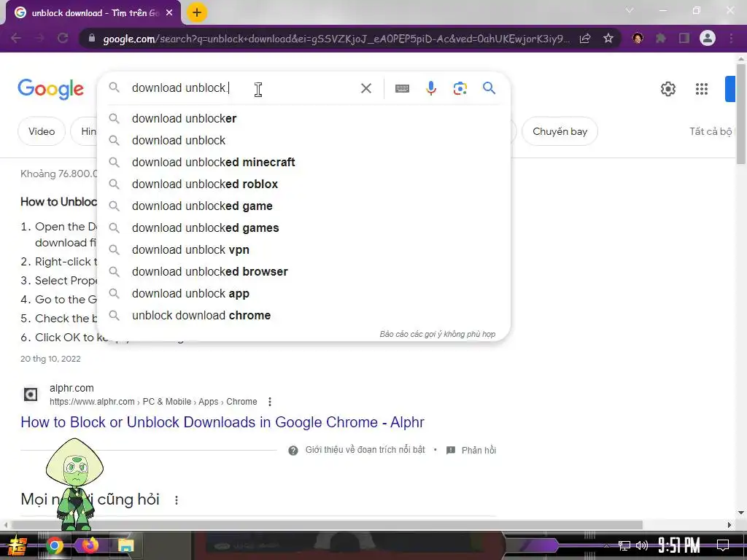This screenshot has height=560, width=747.
Task: Open the Chrome three-dot menu
Action: click(x=731, y=38)
